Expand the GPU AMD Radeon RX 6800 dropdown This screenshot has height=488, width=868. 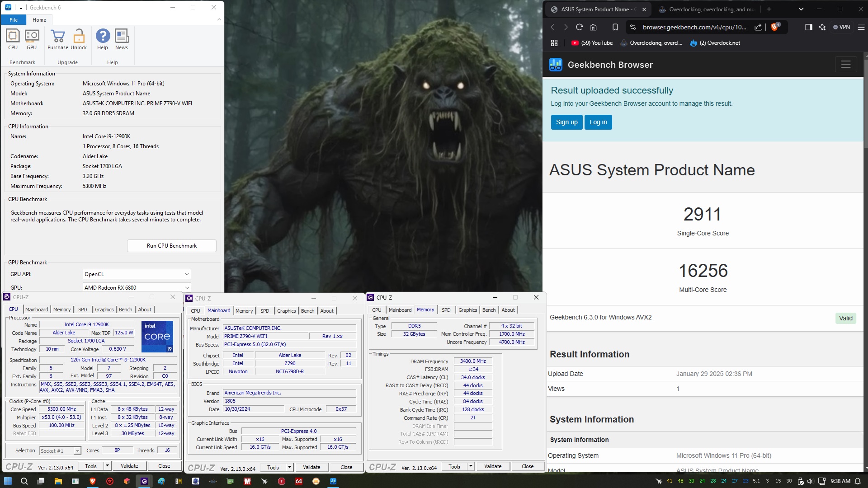(187, 287)
